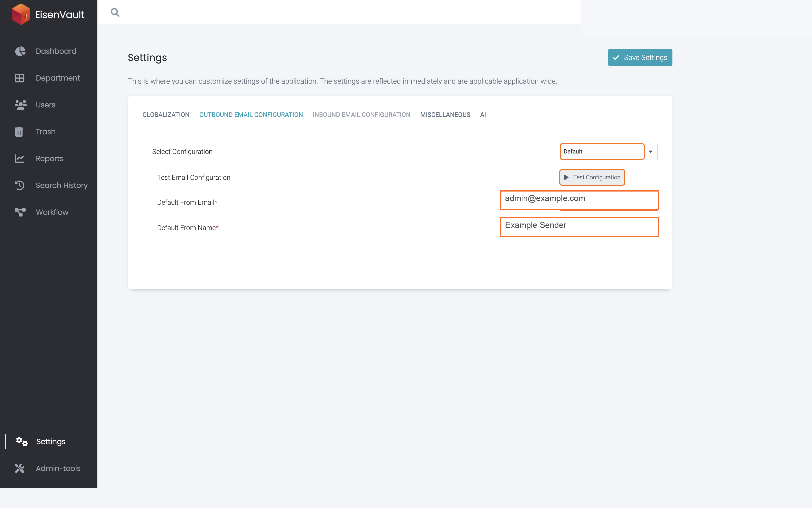Click the checkmark icon in Save Settings
The image size is (812, 508).
616,58
